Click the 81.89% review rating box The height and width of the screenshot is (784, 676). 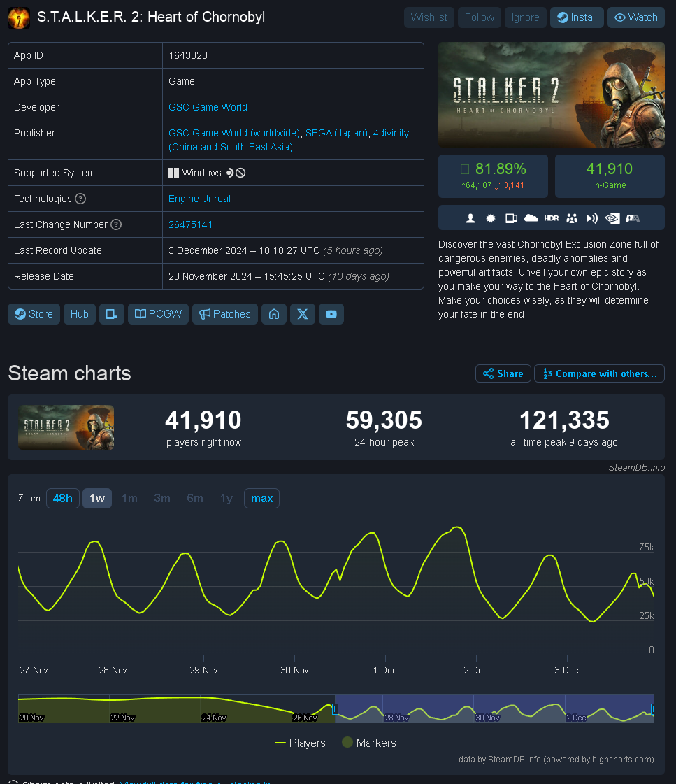493,176
